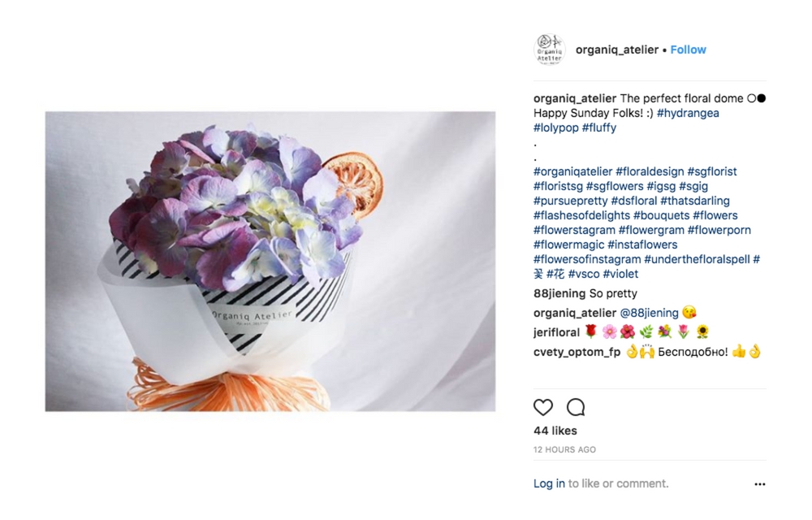Image resolution: width=812 pixels, height=520 pixels.
Task: Follow the organiq_atelier account
Action: pos(688,50)
